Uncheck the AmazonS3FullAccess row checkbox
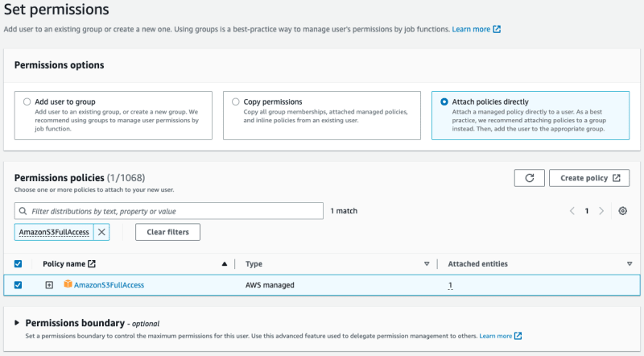This screenshot has width=644, height=356. pyautogui.click(x=18, y=285)
